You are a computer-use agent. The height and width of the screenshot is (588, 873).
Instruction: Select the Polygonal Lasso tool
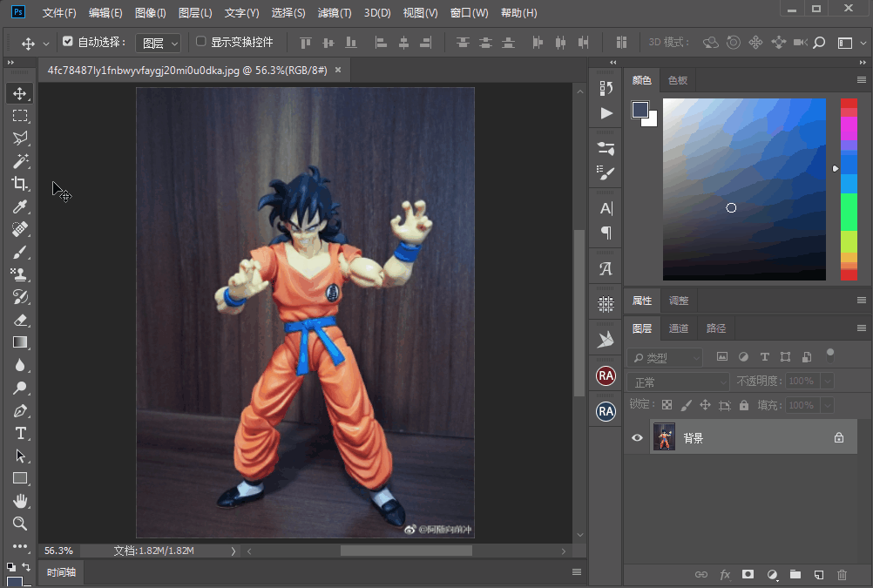[x=20, y=139]
